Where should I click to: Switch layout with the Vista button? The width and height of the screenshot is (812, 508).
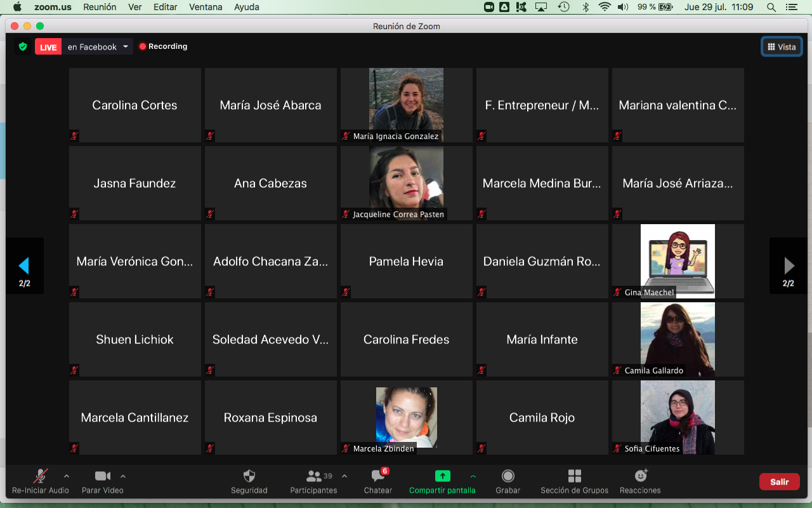(x=782, y=47)
